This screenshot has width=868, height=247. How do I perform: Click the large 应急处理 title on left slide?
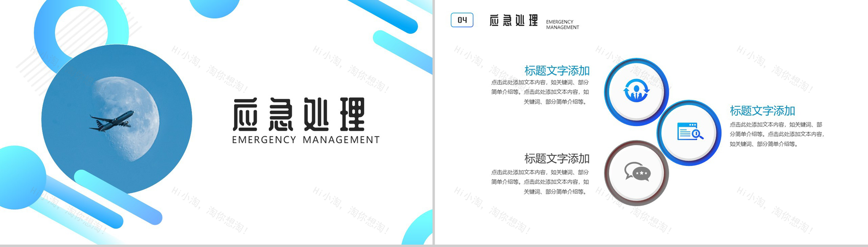[299, 115]
